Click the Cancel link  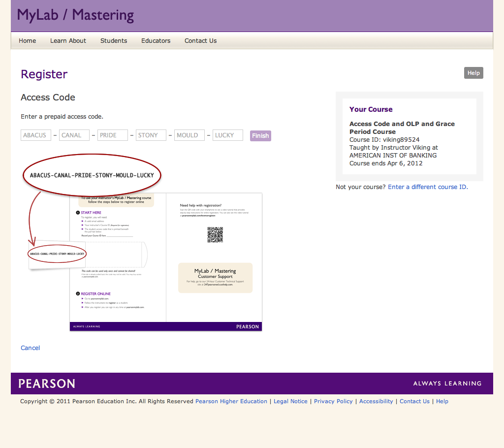click(30, 348)
